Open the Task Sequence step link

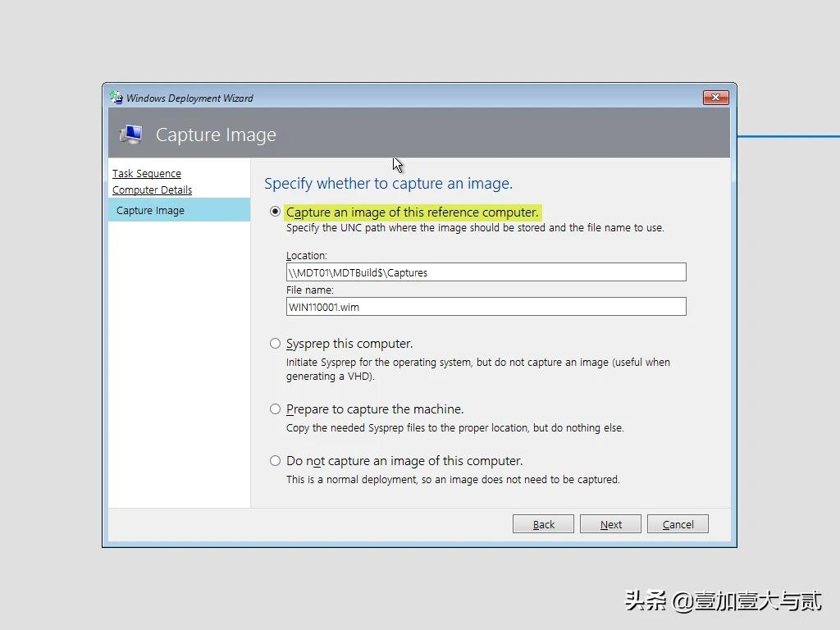(x=147, y=174)
